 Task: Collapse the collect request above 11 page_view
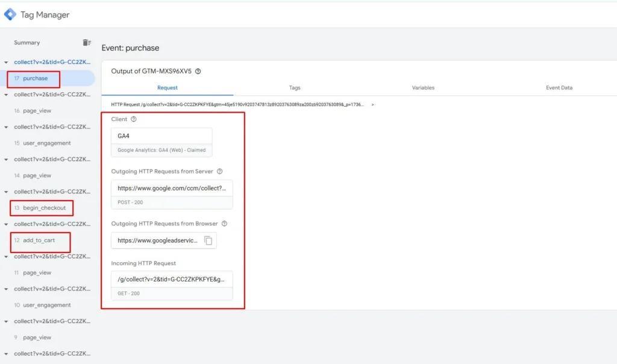(6, 257)
